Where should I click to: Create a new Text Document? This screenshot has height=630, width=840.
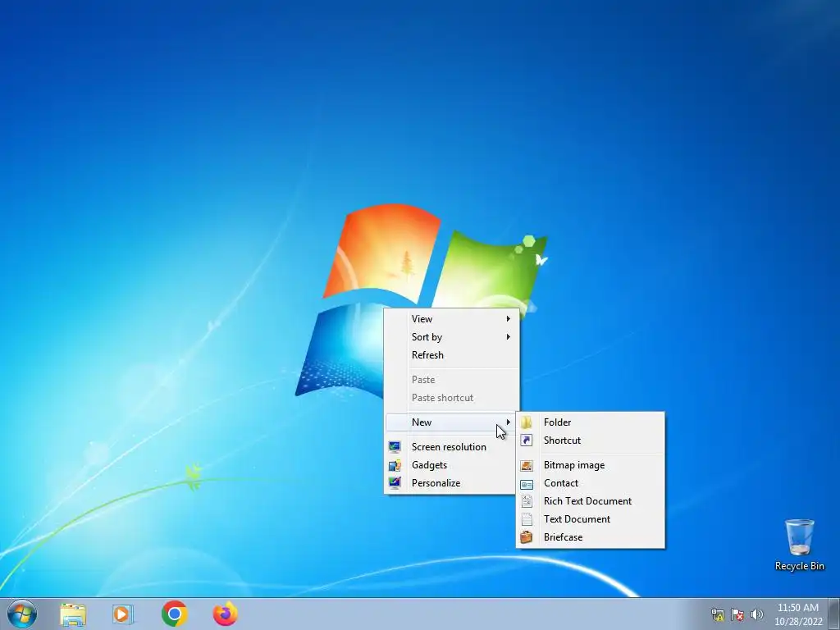pos(590,519)
